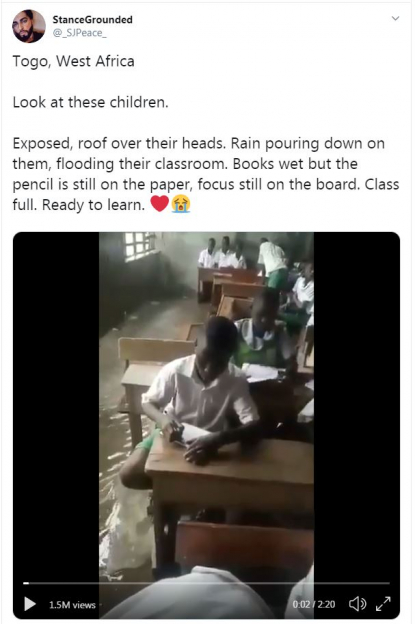Open the tweet options chevron menu
Viewport: 415px width, 624px height.
pyautogui.click(x=395, y=18)
